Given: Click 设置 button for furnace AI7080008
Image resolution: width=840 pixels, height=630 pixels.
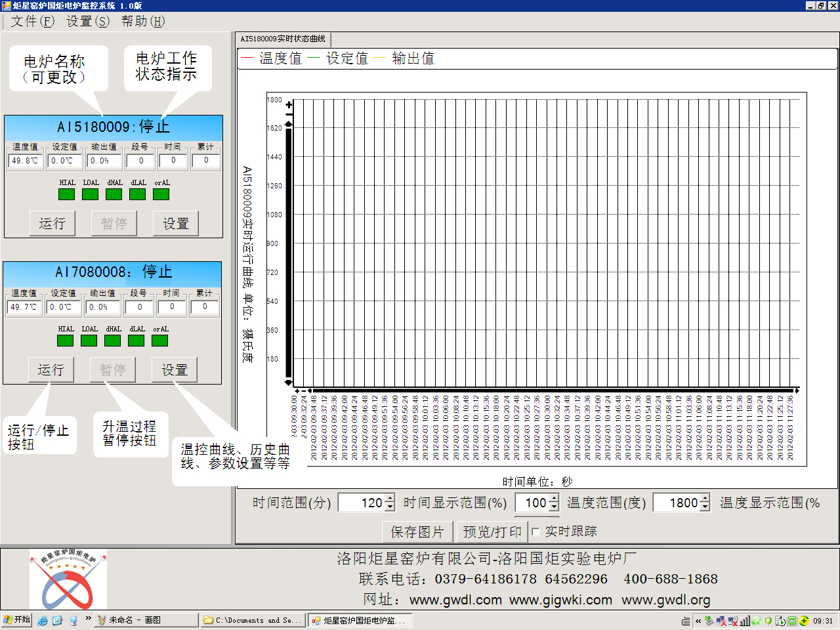Looking at the screenshot, I should [x=174, y=369].
